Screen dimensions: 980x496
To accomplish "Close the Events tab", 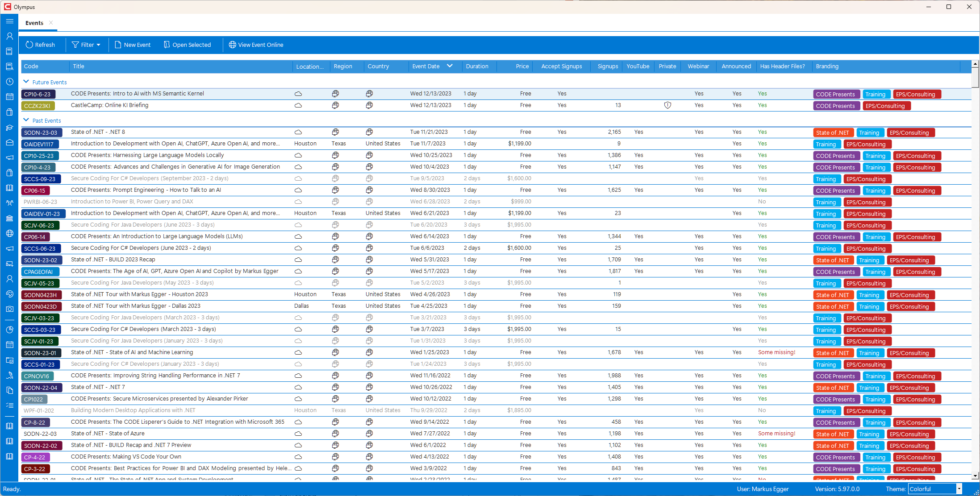I will 51,23.
